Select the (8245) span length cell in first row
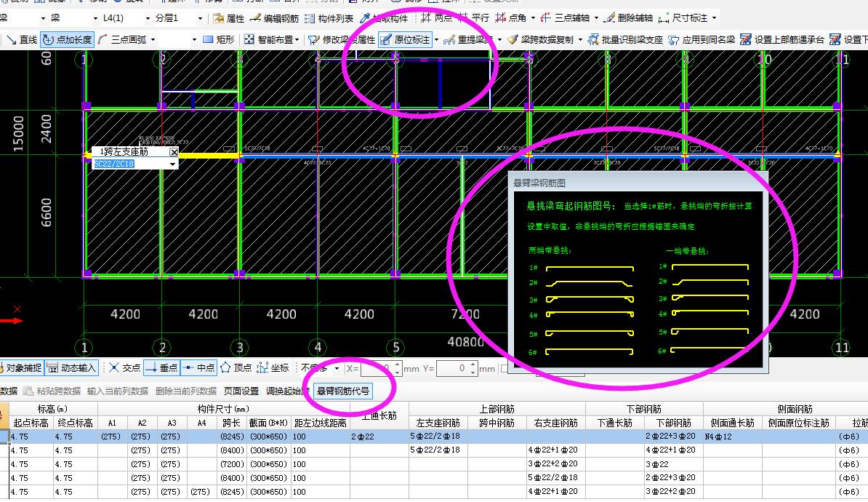 coord(232,437)
